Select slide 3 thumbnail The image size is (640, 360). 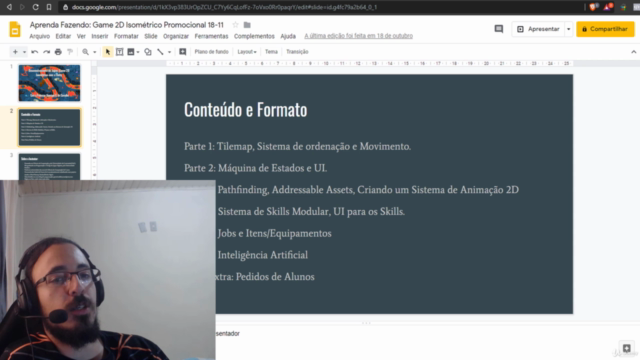(x=49, y=167)
